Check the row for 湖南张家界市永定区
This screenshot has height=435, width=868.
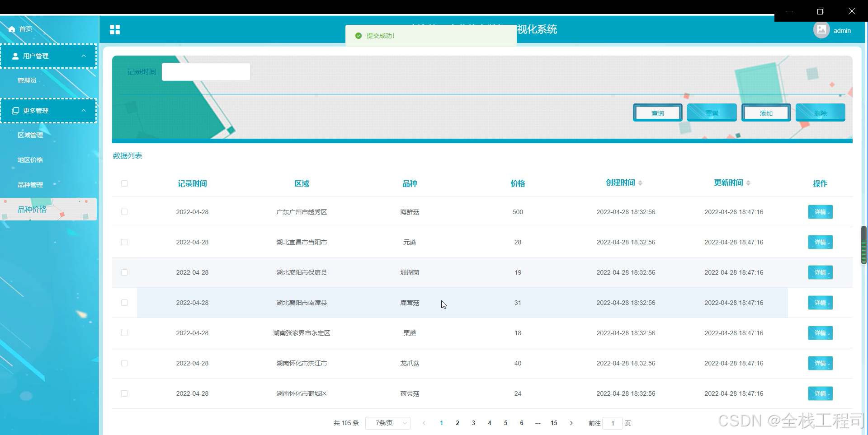(x=124, y=333)
